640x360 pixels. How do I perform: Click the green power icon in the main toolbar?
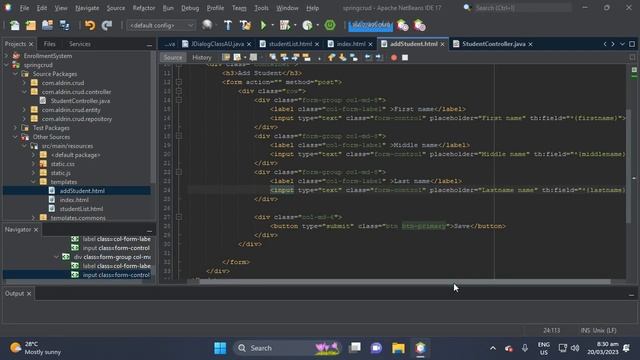pos(330,25)
